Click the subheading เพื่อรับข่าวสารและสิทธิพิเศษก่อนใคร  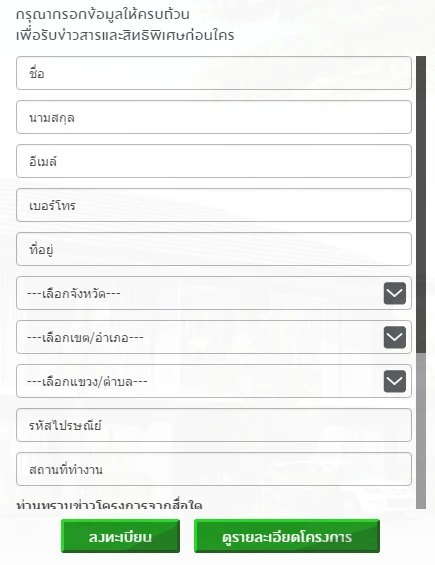click(125, 35)
